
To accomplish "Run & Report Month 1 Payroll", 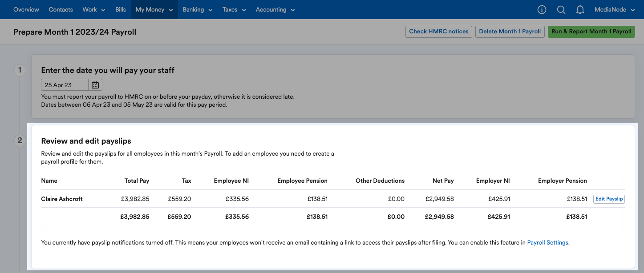I will [591, 32].
